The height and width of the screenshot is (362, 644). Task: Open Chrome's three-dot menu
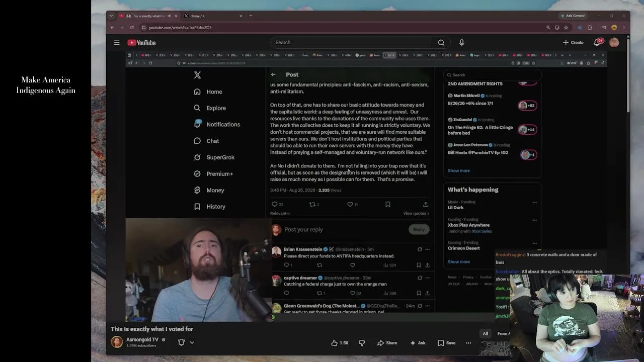point(624,28)
